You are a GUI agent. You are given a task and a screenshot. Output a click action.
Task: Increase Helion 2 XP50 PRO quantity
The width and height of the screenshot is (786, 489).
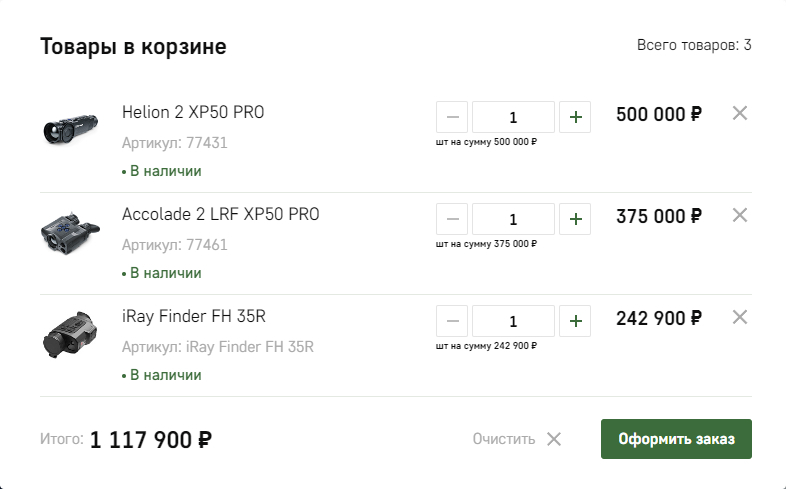pyautogui.click(x=575, y=117)
